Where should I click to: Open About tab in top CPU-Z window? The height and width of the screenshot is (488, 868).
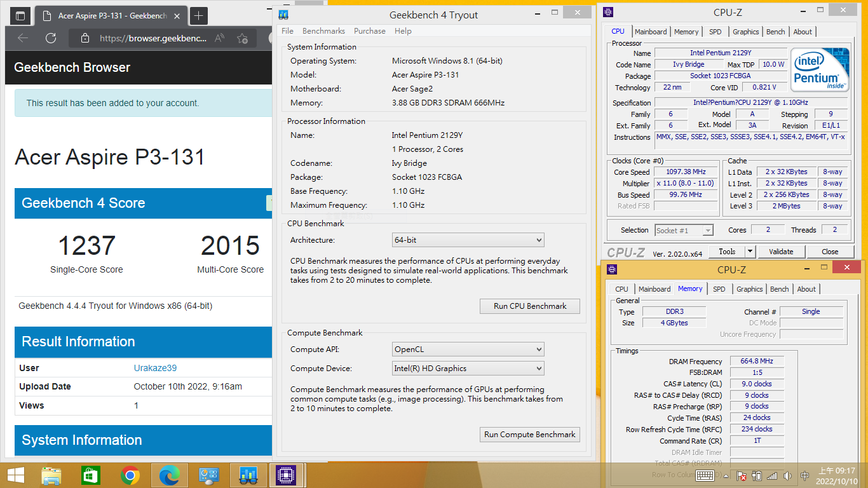tap(803, 32)
